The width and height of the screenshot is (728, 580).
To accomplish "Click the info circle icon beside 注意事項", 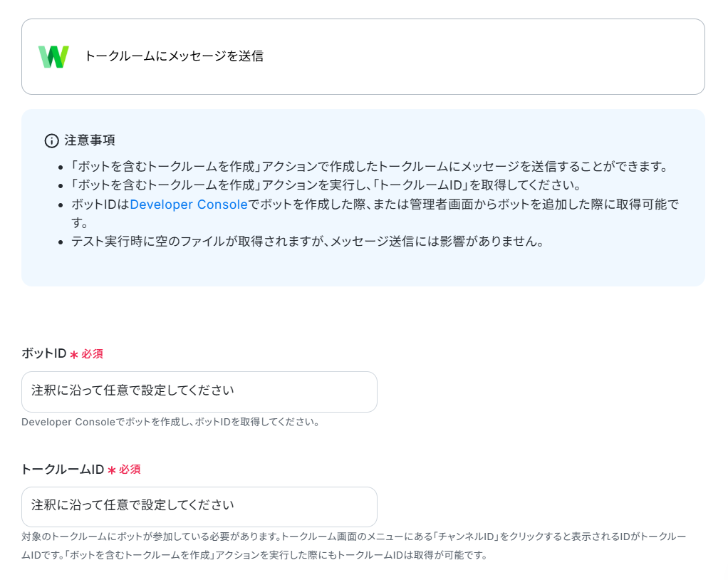I will click(51, 140).
